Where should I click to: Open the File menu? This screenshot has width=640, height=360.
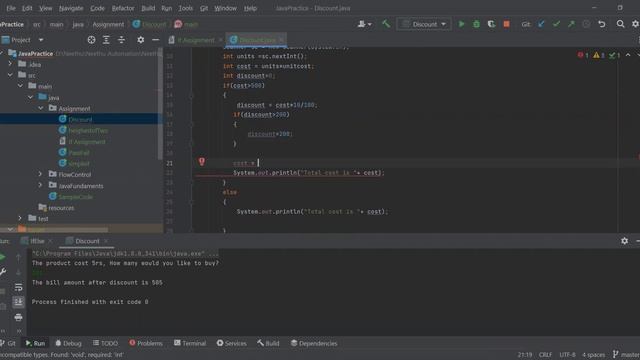click(11, 8)
